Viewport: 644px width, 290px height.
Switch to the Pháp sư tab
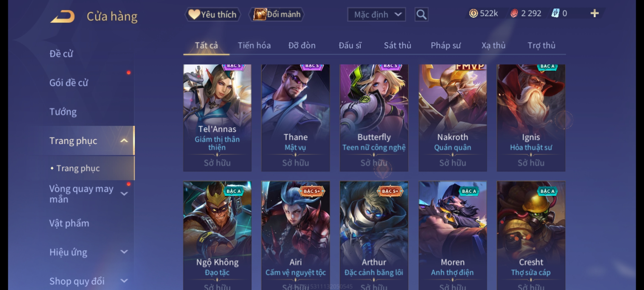[446, 45]
